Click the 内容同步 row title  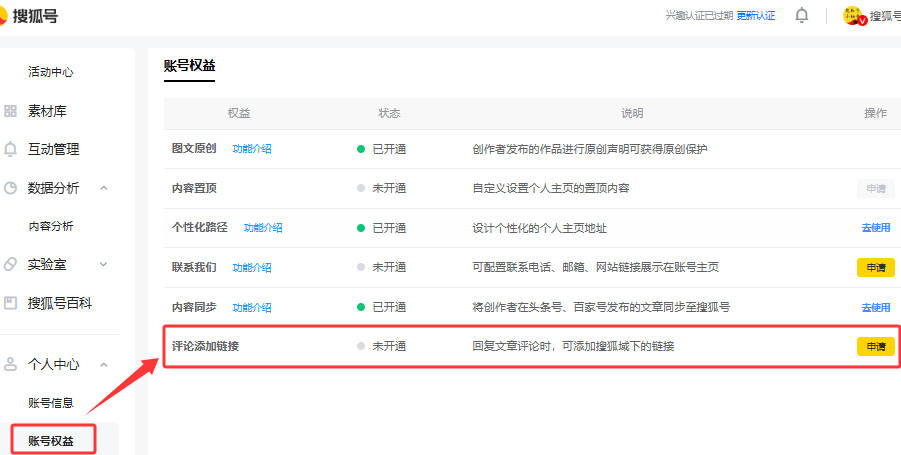194,307
